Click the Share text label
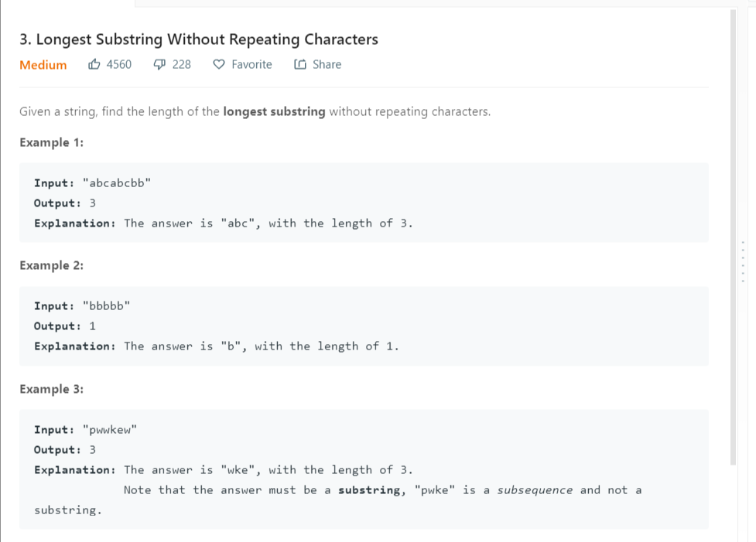 327,64
